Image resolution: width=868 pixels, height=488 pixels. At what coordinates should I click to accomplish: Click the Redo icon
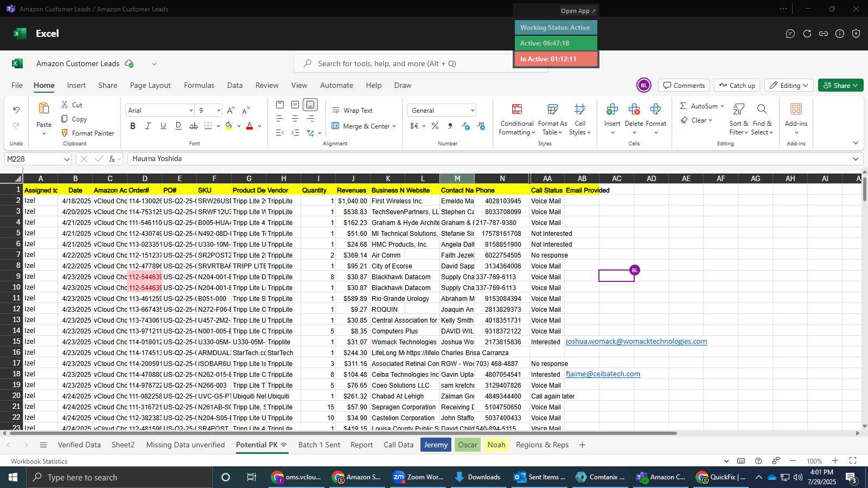point(16,125)
